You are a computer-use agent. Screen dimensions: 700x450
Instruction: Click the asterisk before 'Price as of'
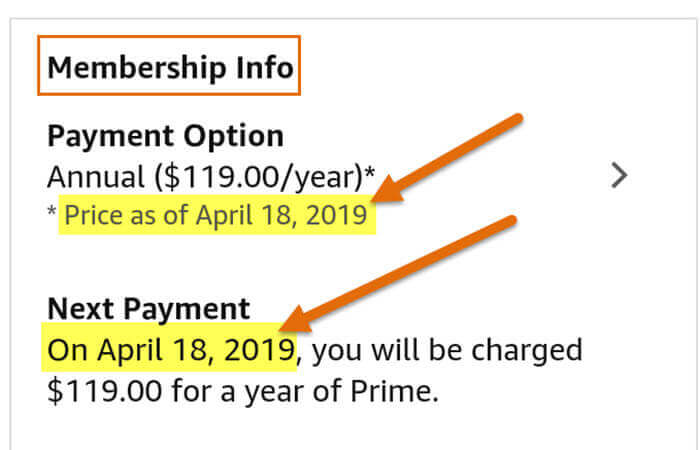tap(52, 211)
